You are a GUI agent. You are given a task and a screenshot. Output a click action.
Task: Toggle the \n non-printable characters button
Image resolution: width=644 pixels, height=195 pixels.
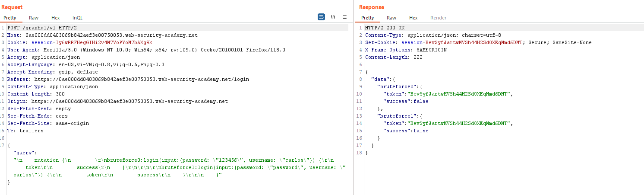click(333, 17)
